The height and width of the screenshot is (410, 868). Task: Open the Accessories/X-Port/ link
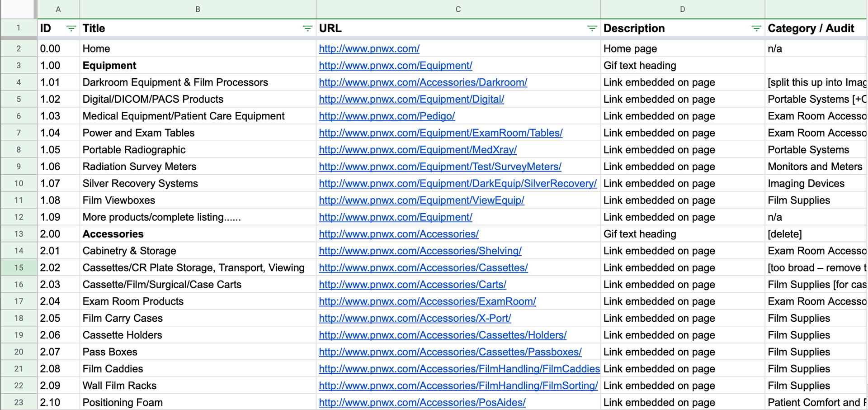tap(415, 318)
